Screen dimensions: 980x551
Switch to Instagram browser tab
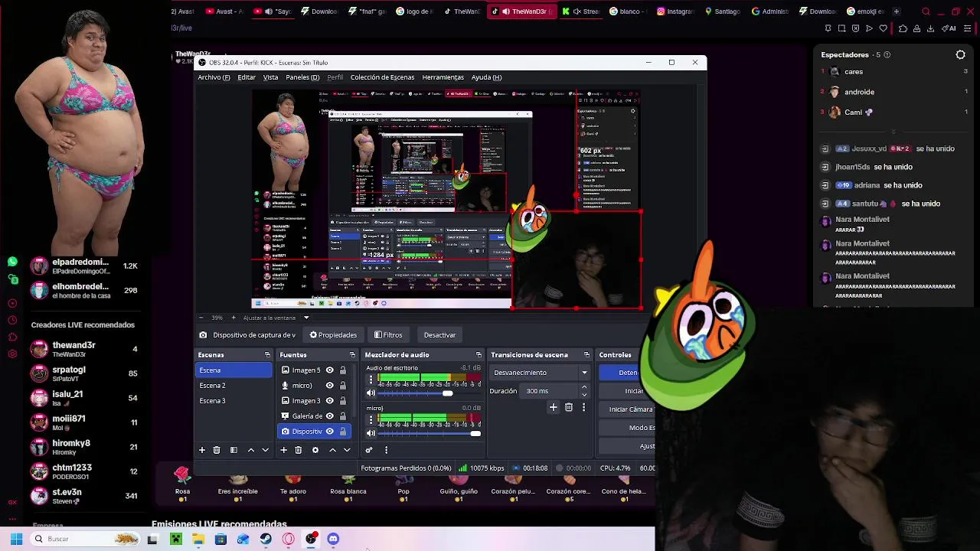pos(675,11)
